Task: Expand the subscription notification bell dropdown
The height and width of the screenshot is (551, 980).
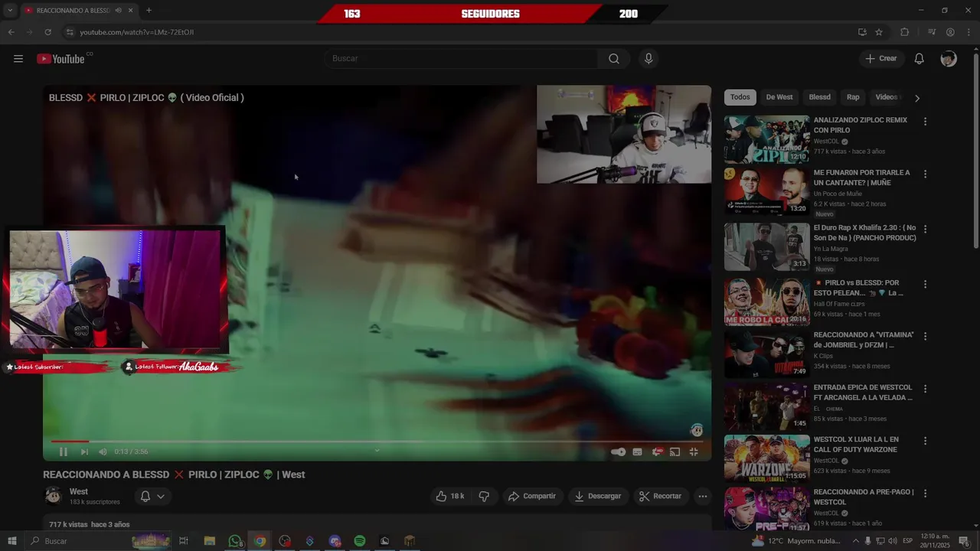Action: tap(152, 496)
